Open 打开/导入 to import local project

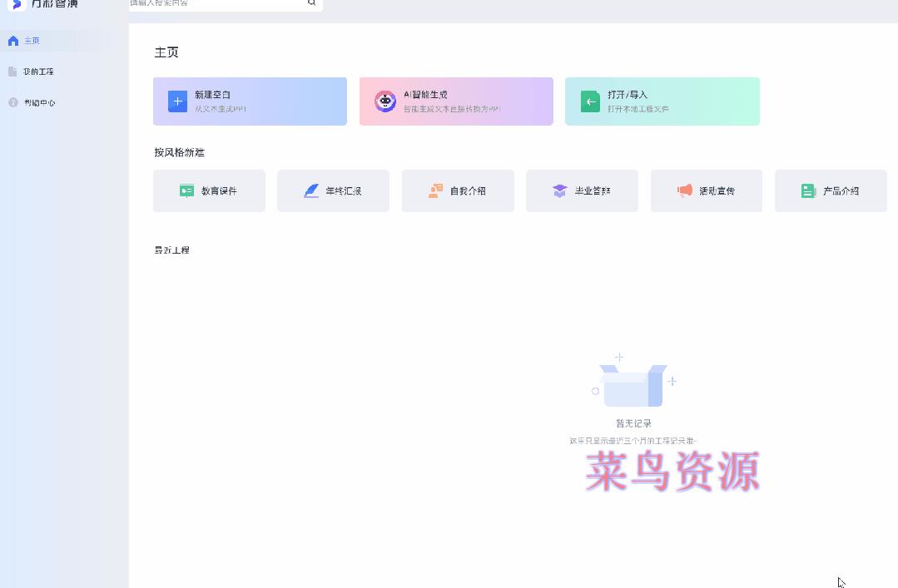662,101
